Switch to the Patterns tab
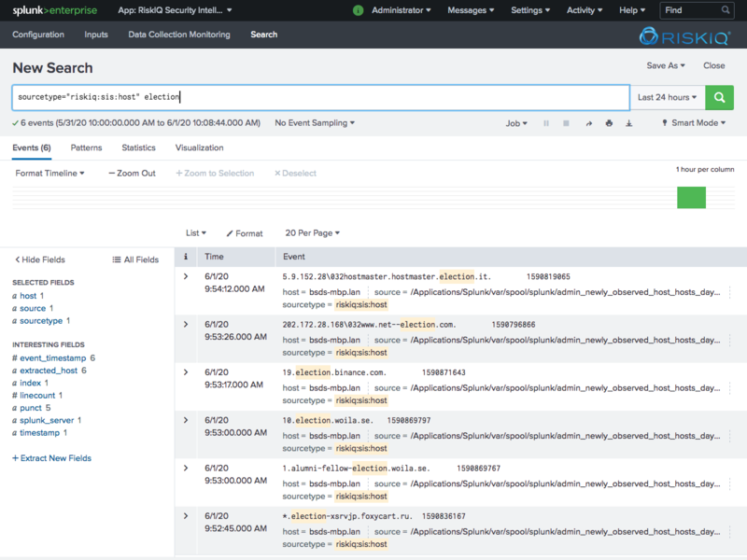 pos(86,147)
